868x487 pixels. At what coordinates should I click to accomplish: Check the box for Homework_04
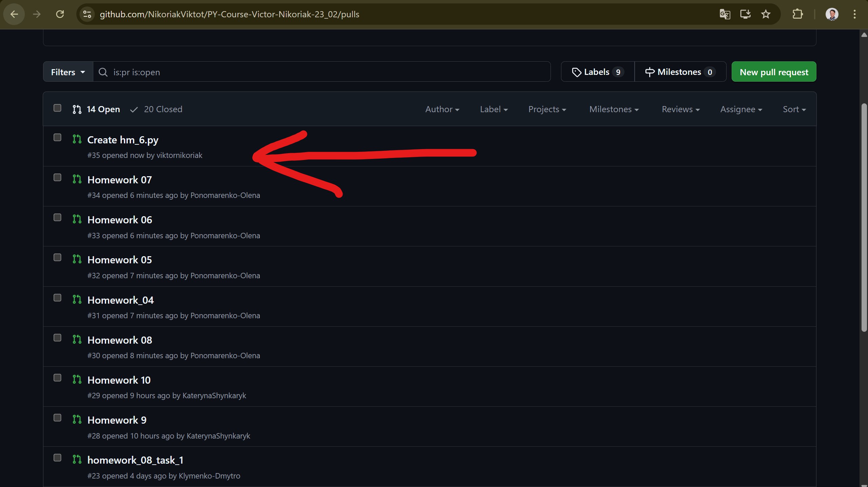coord(57,298)
